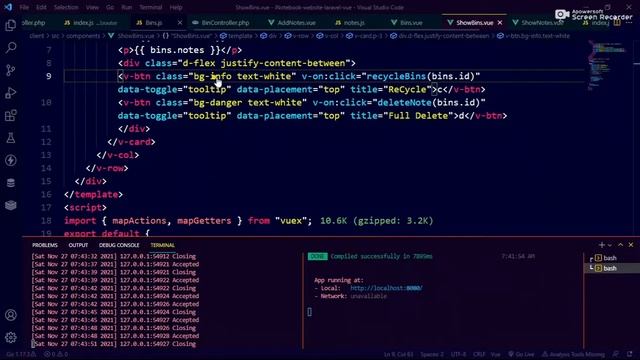Screen dimensions: 640x360
Task: Click 'deleteNote' in the line 10 code
Action: [404, 102]
